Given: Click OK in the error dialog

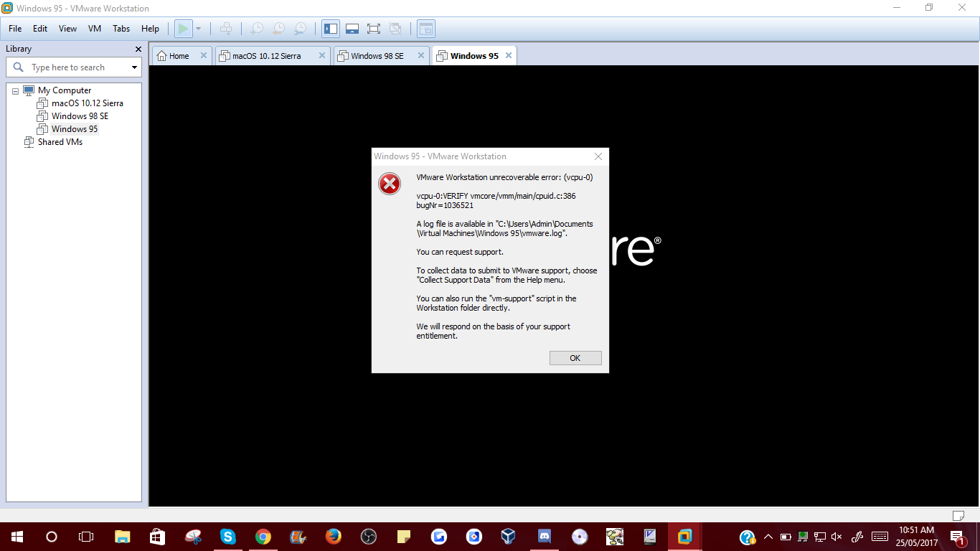Looking at the screenshot, I should (575, 358).
